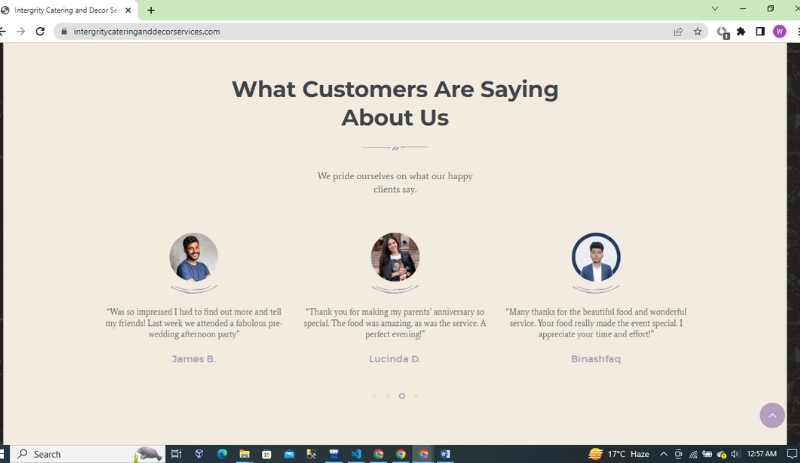
Task: Click James B.'s "Was so impressed" testimonial text
Action: (x=194, y=323)
